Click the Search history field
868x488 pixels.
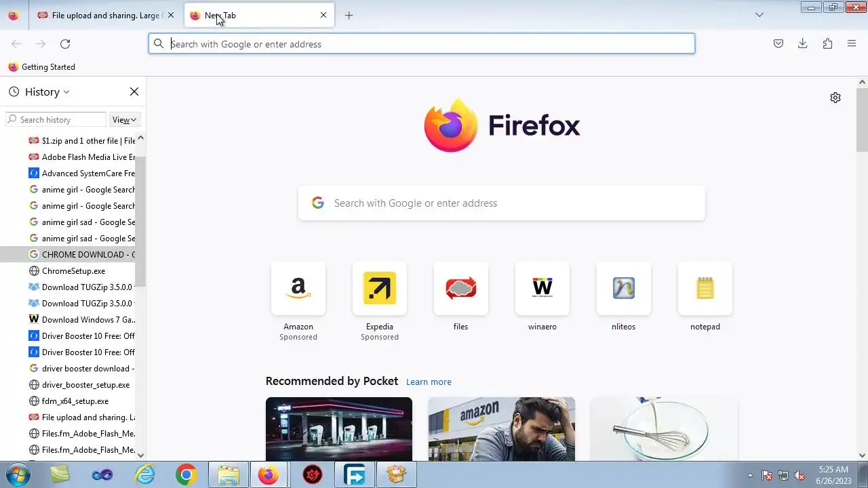pyautogui.click(x=56, y=120)
